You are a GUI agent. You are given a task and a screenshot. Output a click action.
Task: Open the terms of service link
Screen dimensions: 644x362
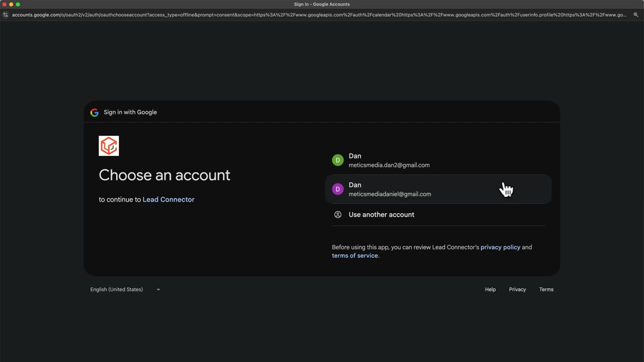(355, 255)
